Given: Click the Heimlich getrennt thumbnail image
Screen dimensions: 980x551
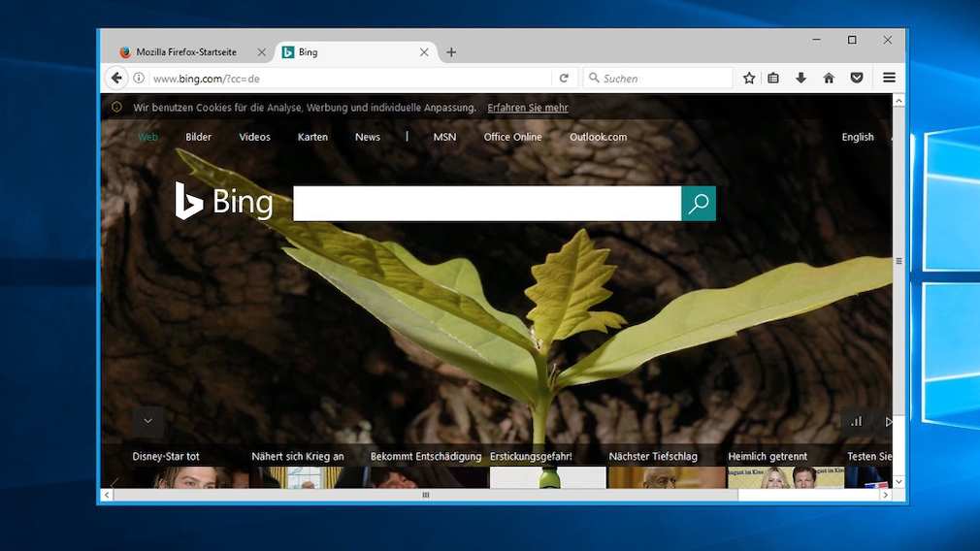Looking at the screenshot, I should tap(786, 477).
